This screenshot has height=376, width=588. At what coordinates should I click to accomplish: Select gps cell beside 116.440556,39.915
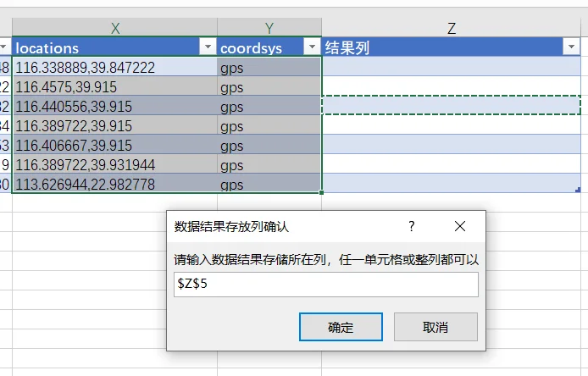[x=269, y=105]
